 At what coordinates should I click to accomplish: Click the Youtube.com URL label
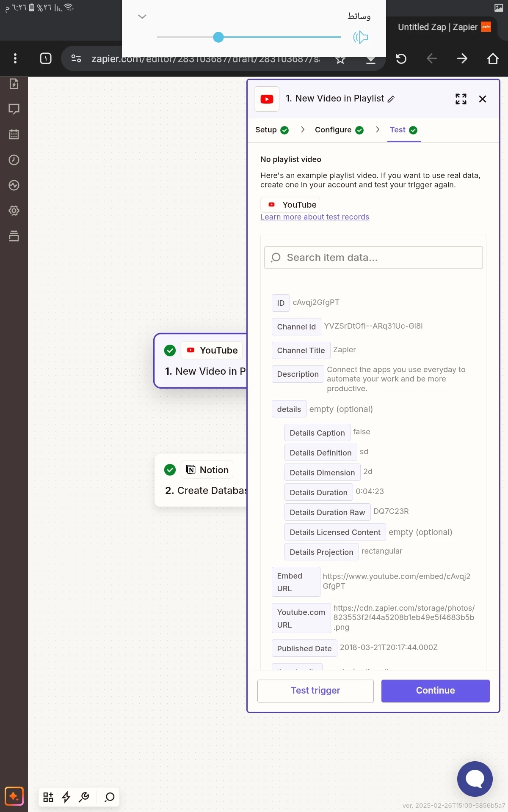click(x=301, y=618)
